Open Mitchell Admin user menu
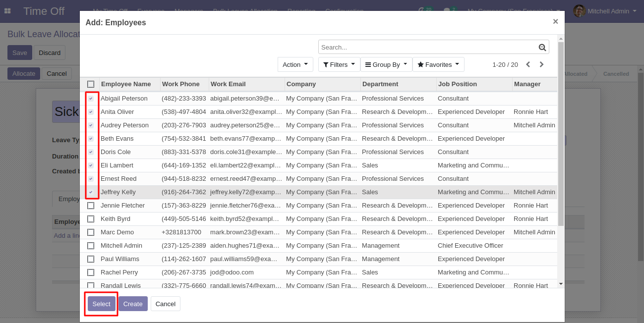The image size is (644, 323). (605, 11)
